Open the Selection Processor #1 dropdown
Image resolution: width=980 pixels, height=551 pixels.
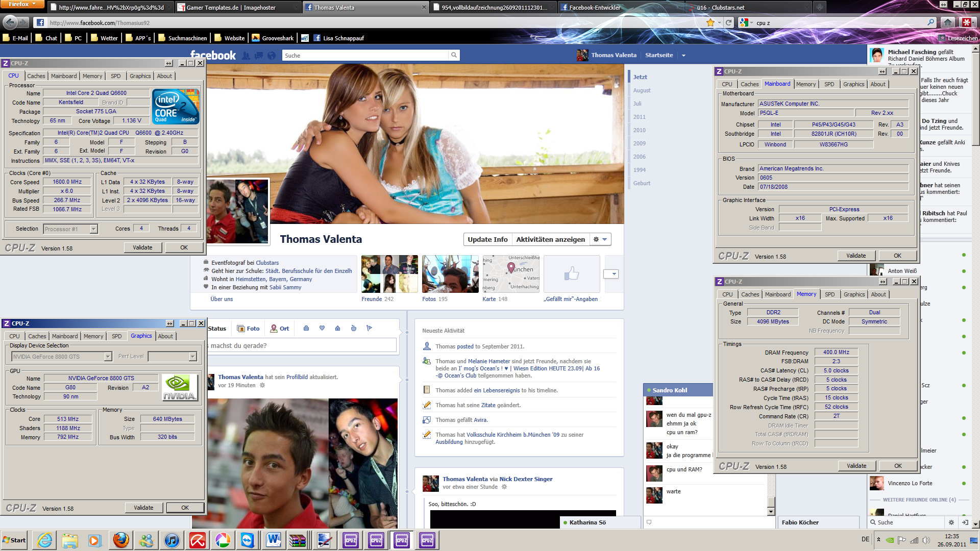(93, 229)
